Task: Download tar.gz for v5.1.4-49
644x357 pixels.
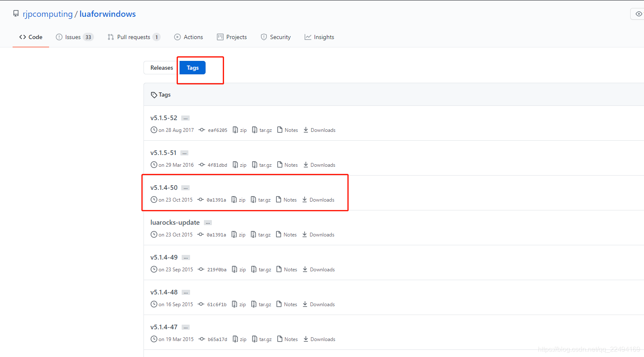Action: 261,270
